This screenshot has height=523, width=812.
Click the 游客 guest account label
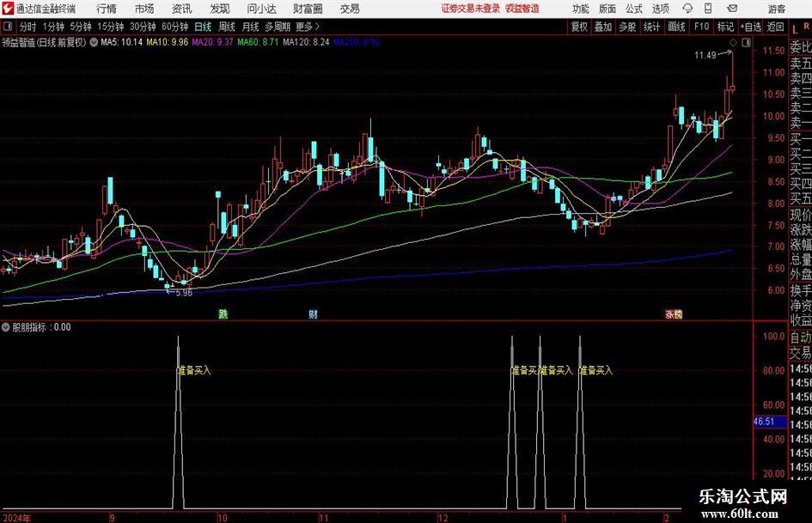(x=777, y=9)
